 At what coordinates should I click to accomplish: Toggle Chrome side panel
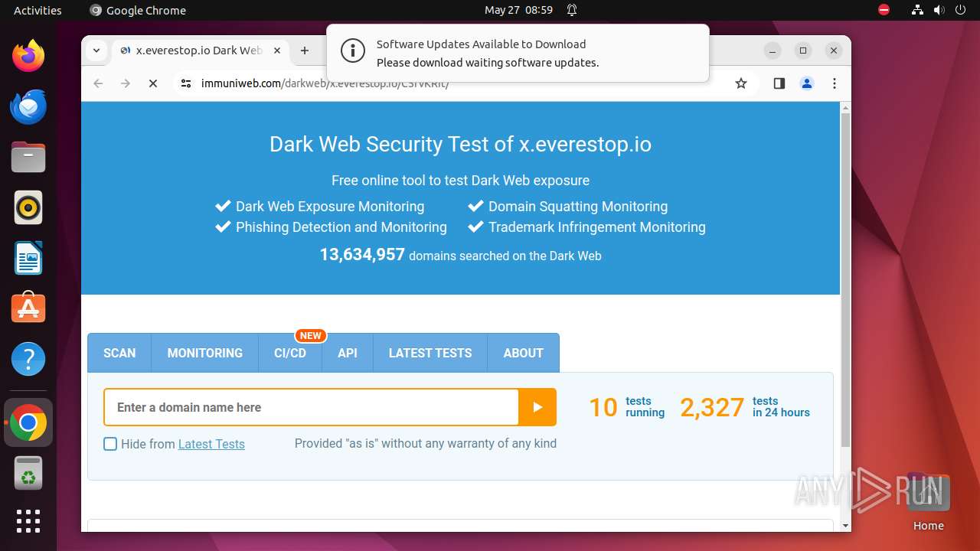coord(779,83)
